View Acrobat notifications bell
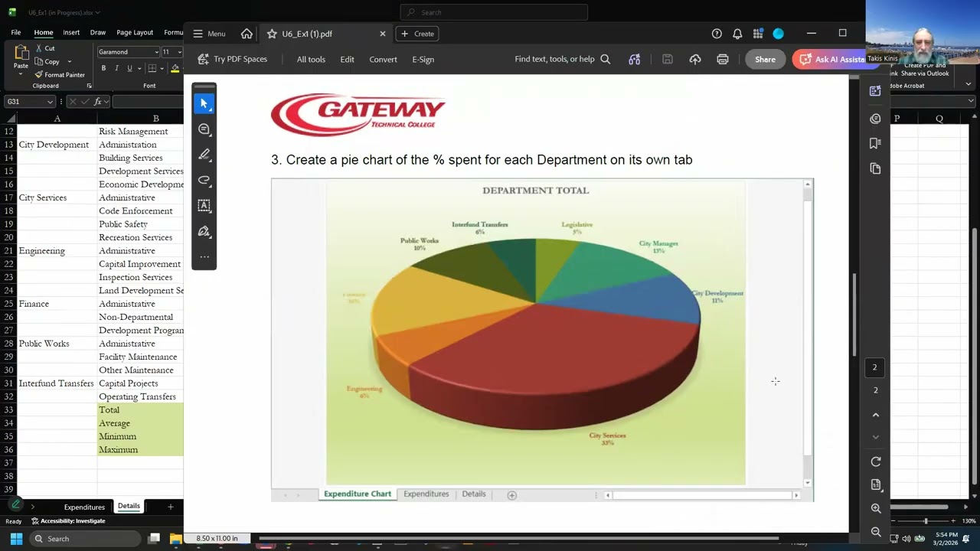 737,34
